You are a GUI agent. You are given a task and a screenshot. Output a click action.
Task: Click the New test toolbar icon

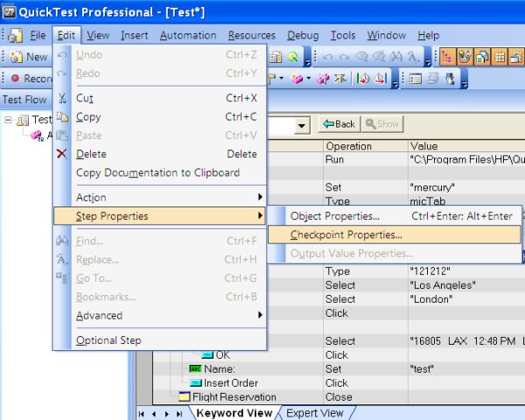click(16, 57)
